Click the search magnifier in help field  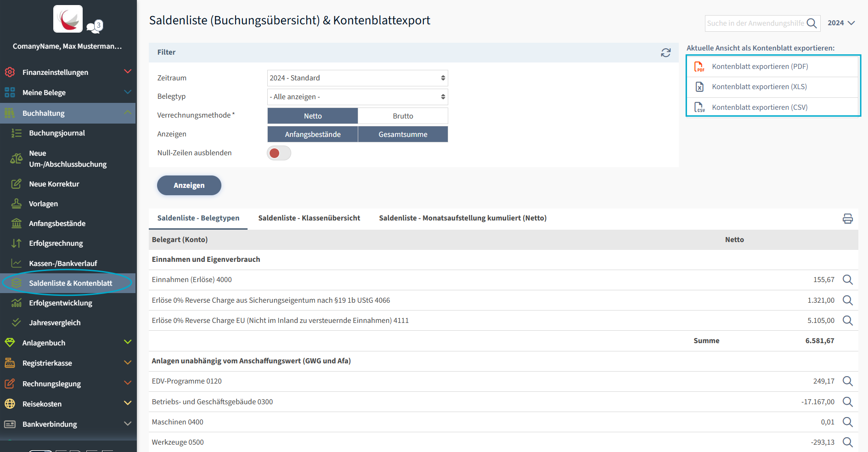[812, 23]
